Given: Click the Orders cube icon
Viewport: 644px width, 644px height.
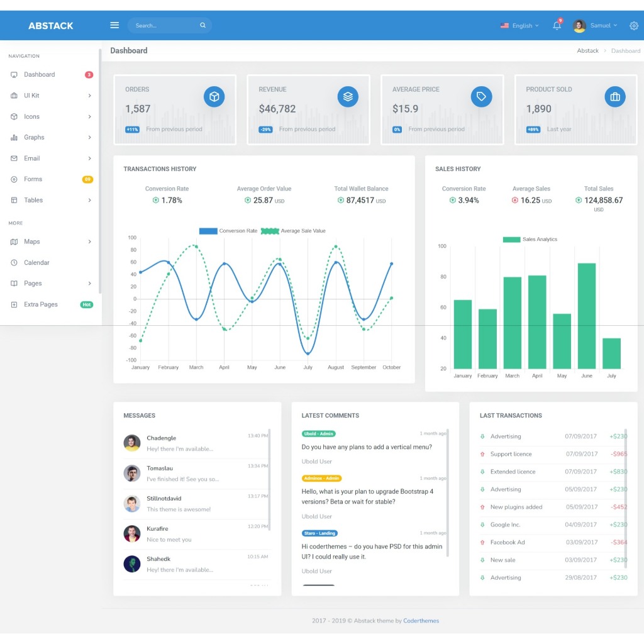Looking at the screenshot, I should 214,96.
